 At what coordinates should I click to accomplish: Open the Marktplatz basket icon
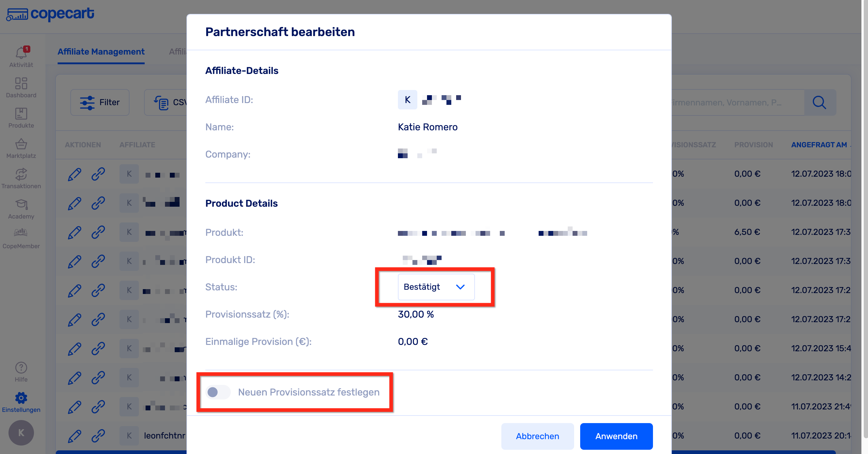click(x=21, y=144)
